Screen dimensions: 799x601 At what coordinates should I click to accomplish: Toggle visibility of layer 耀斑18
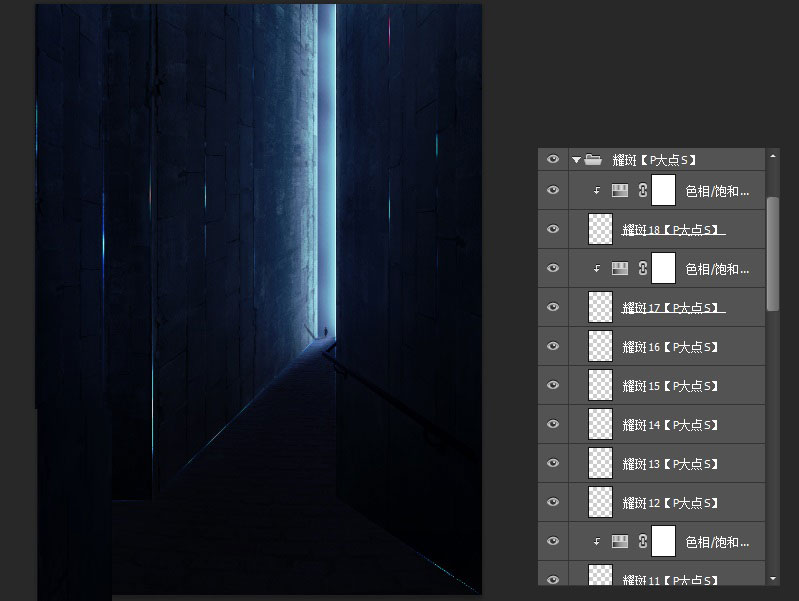tap(553, 229)
